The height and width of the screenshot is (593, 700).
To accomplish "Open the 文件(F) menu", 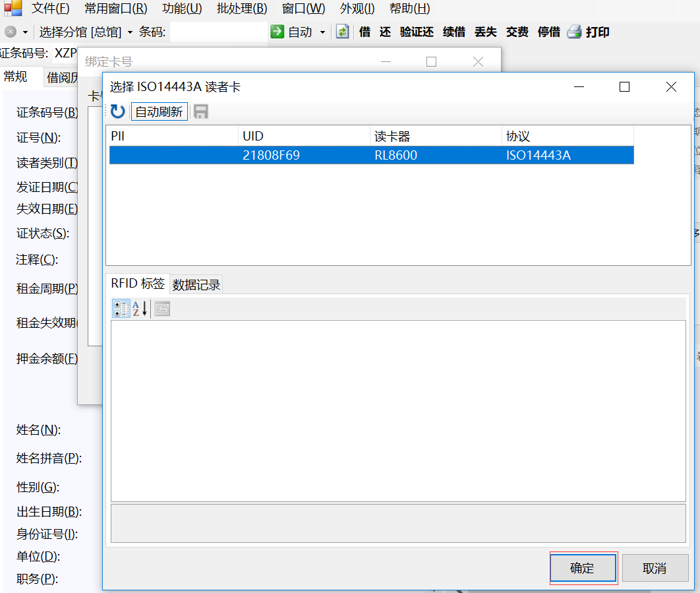I will pyautogui.click(x=51, y=8).
